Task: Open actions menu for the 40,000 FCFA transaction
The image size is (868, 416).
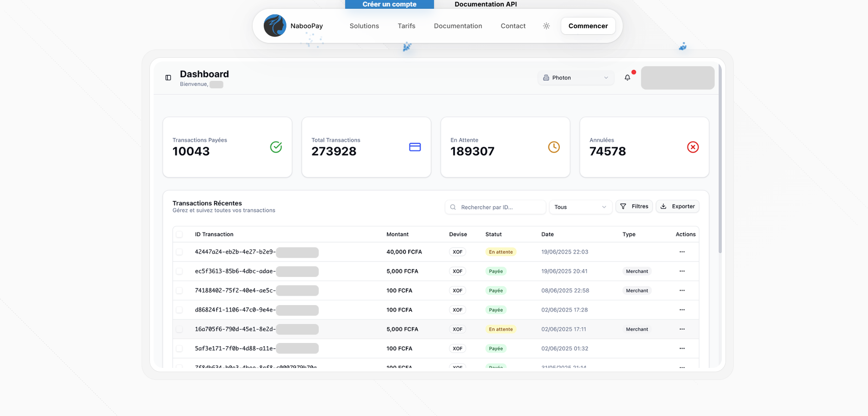Action: click(682, 252)
